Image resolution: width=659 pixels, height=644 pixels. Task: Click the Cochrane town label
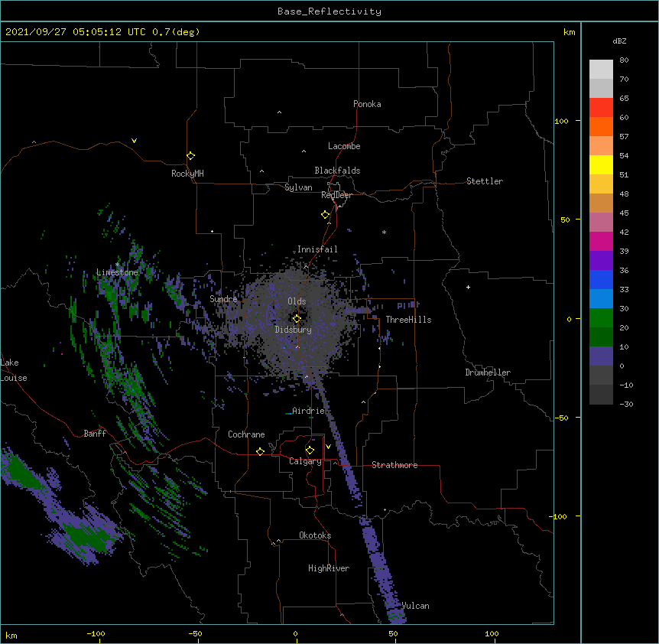(x=246, y=434)
